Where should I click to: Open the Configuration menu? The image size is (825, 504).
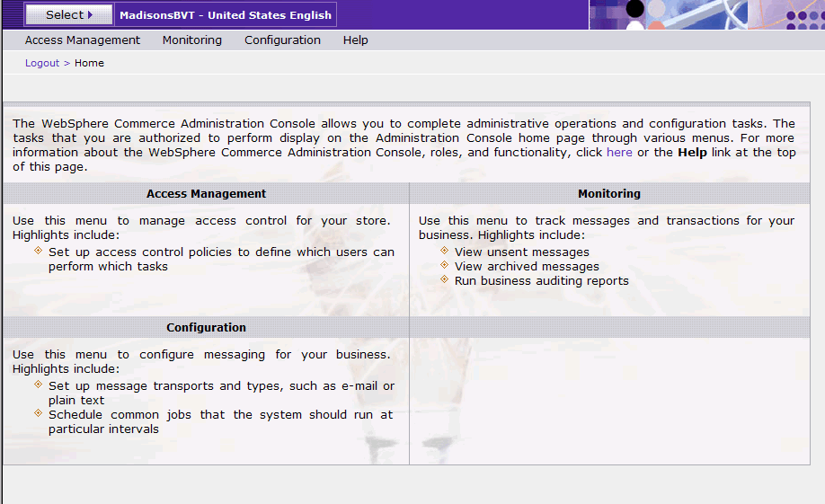coord(282,40)
